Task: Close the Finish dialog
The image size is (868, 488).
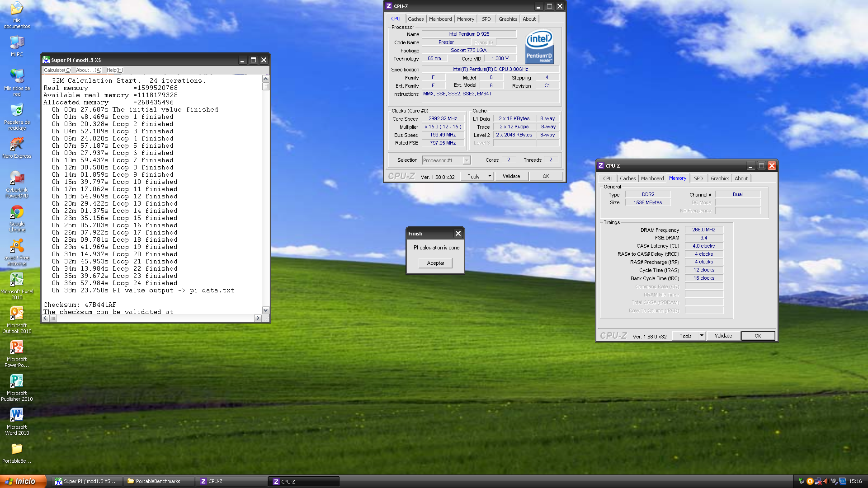Action: coord(458,234)
